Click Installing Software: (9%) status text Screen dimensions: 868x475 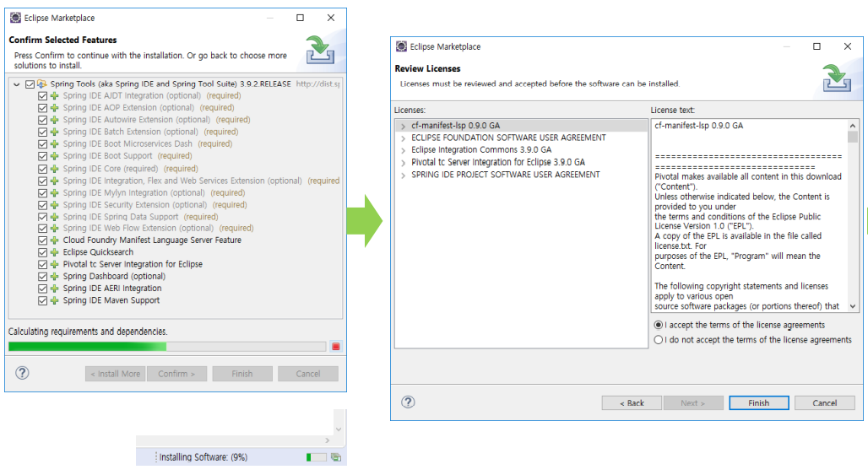pos(203,457)
